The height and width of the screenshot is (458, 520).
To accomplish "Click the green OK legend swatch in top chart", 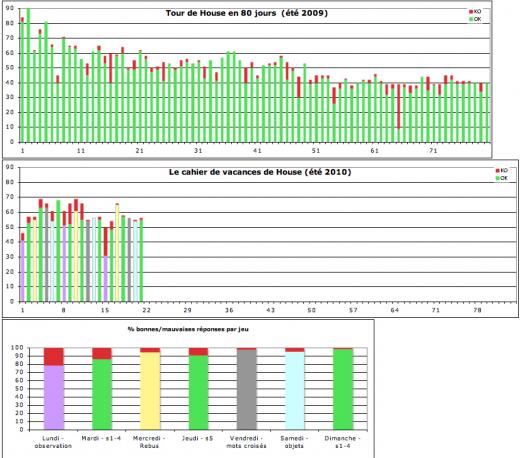I will click(471, 19).
